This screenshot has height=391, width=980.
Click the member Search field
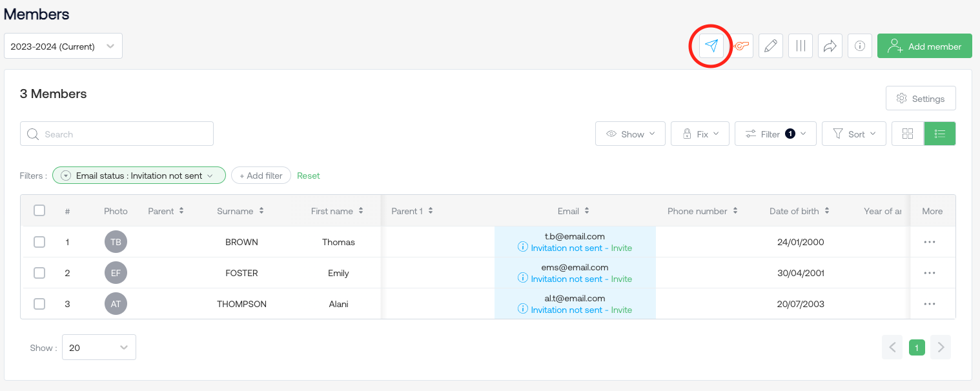[117, 134]
